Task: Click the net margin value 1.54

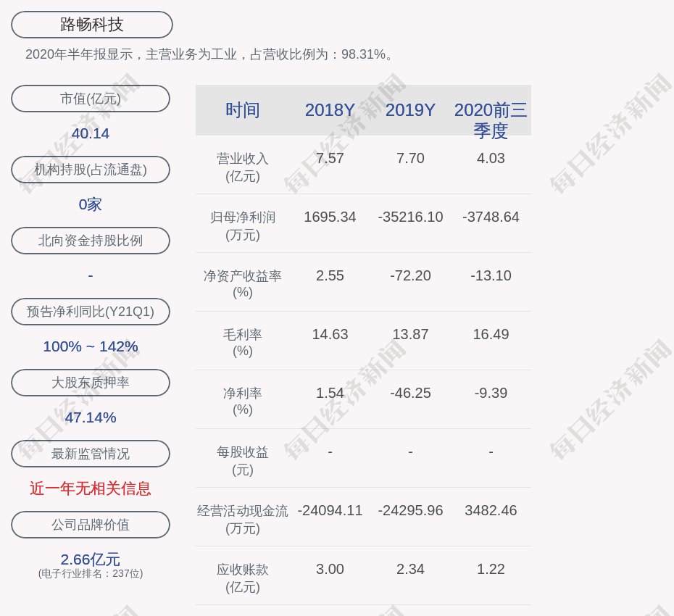Action: (330, 393)
